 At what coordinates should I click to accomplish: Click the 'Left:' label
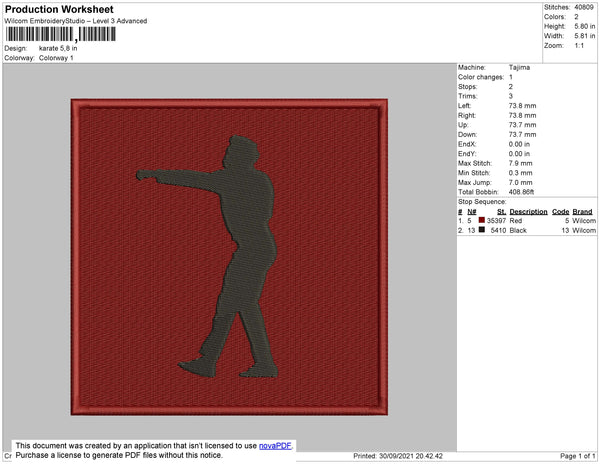pyautogui.click(x=465, y=106)
